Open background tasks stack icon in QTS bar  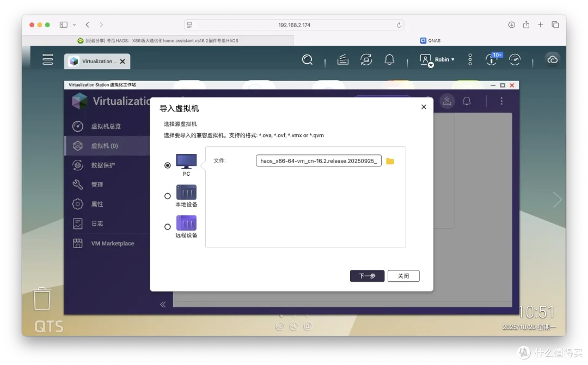pos(343,60)
